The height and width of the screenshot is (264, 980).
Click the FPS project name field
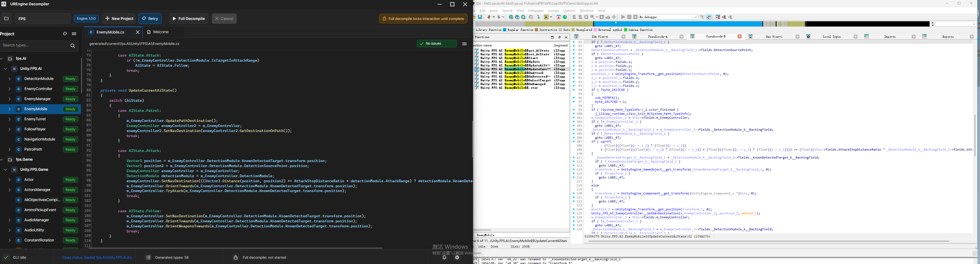point(43,19)
